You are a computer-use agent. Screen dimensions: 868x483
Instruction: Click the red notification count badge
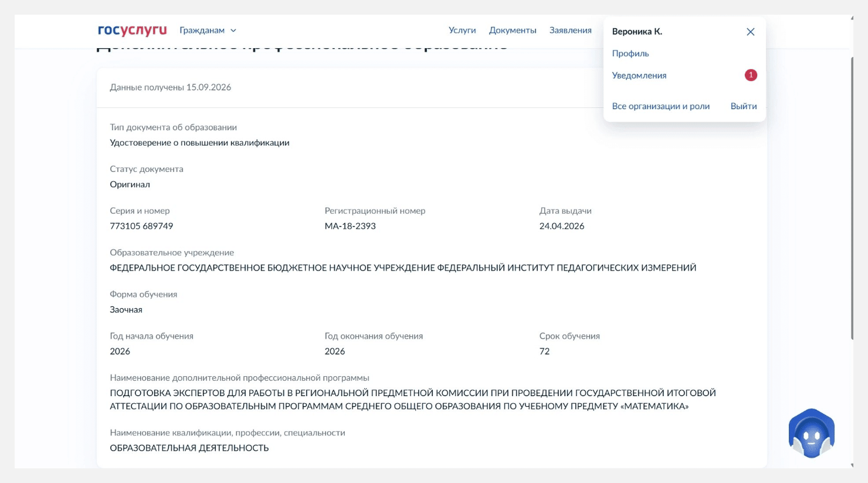point(751,75)
